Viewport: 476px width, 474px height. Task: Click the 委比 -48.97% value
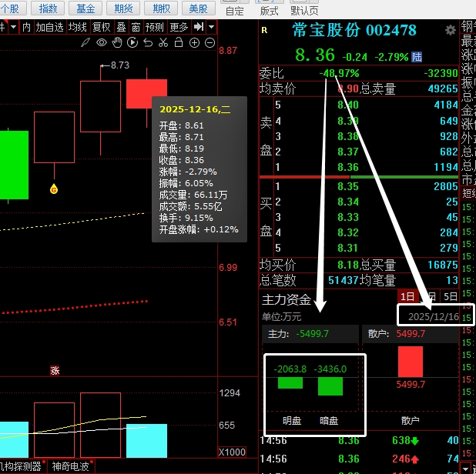tap(339, 73)
